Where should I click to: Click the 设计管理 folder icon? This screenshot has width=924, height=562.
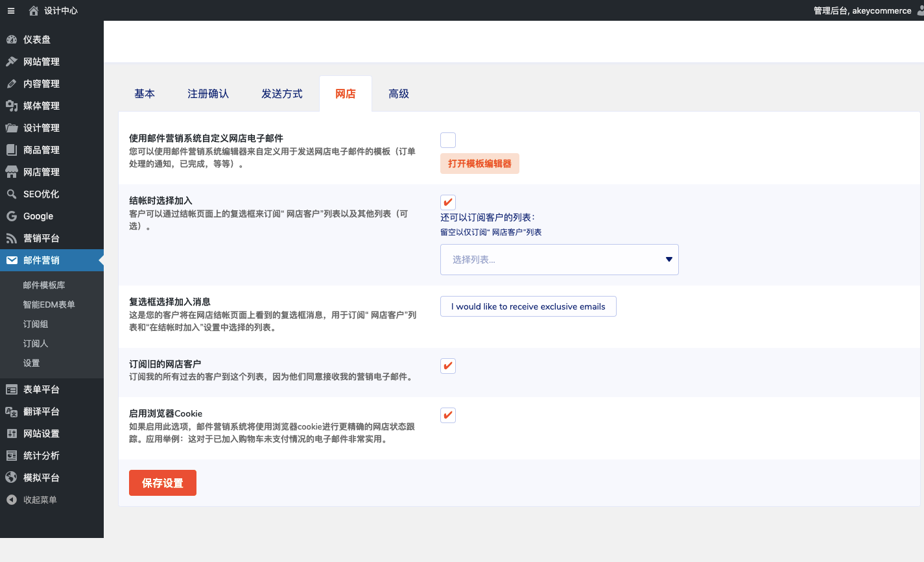click(11, 128)
